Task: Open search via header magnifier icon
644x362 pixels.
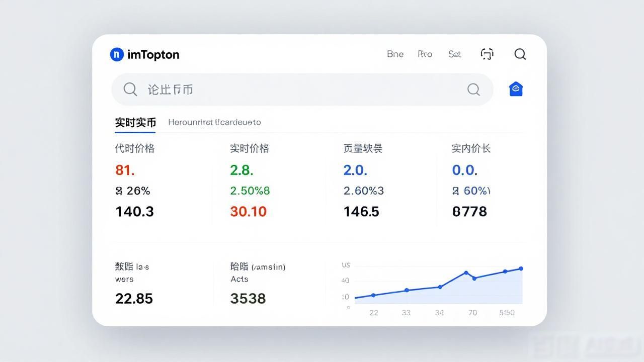Action: (x=520, y=54)
